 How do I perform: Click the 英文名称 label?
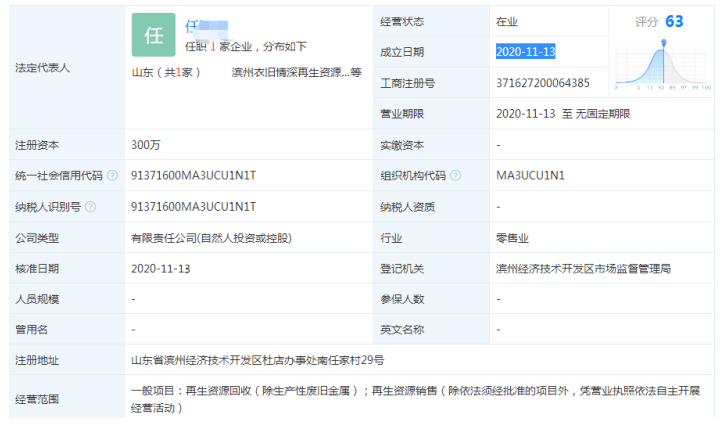click(x=402, y=330)
